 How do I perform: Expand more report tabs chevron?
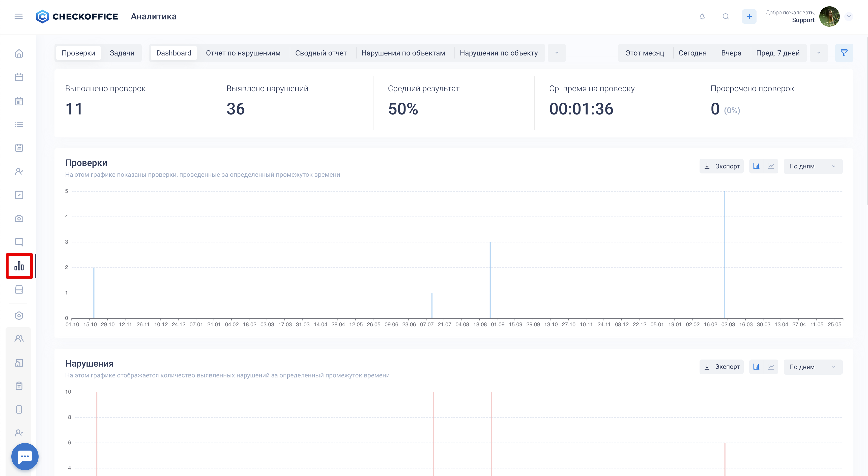tap(557, 53)
